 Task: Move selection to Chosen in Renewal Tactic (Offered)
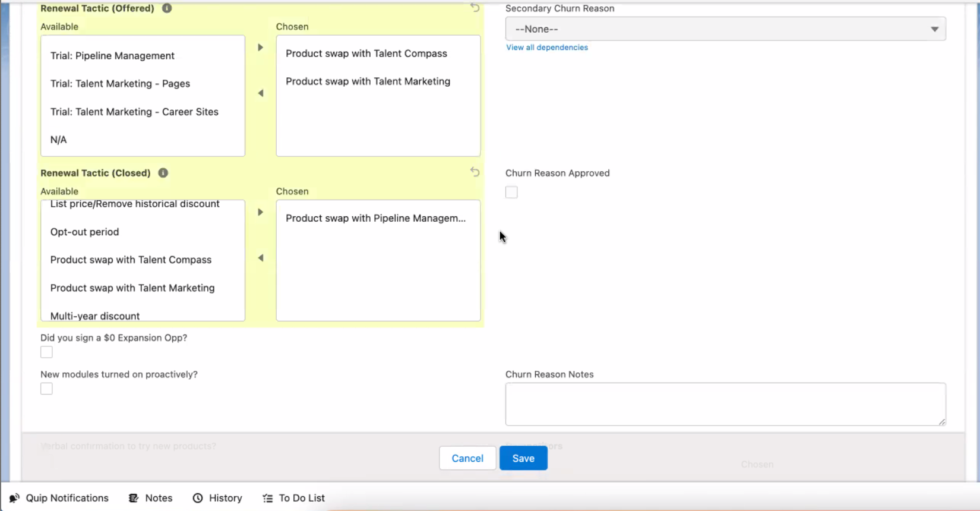(x=260, y=48)
